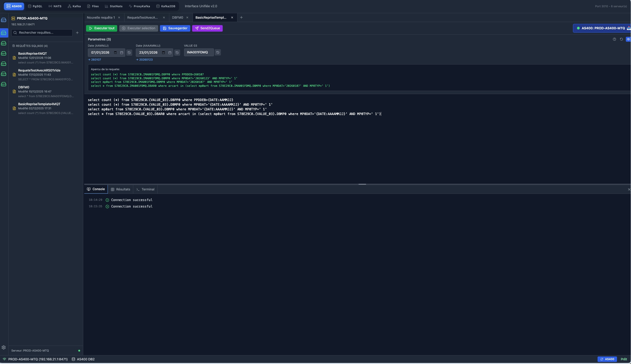Open the AS400: PROD-AS400-MTQ connection selector
The image size is (631, 364).
click(x=601, y=28)
